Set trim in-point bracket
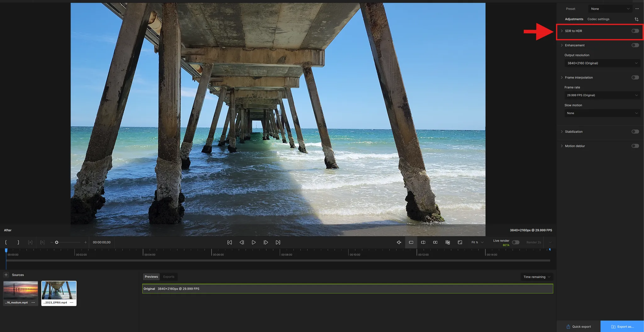This screenshot has width=644, height=332. (x=6, y=242)
